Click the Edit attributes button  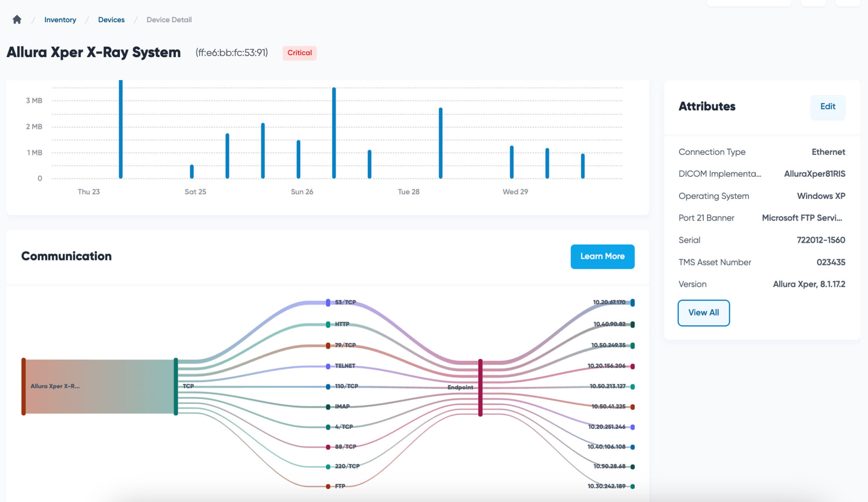point(828,106)
